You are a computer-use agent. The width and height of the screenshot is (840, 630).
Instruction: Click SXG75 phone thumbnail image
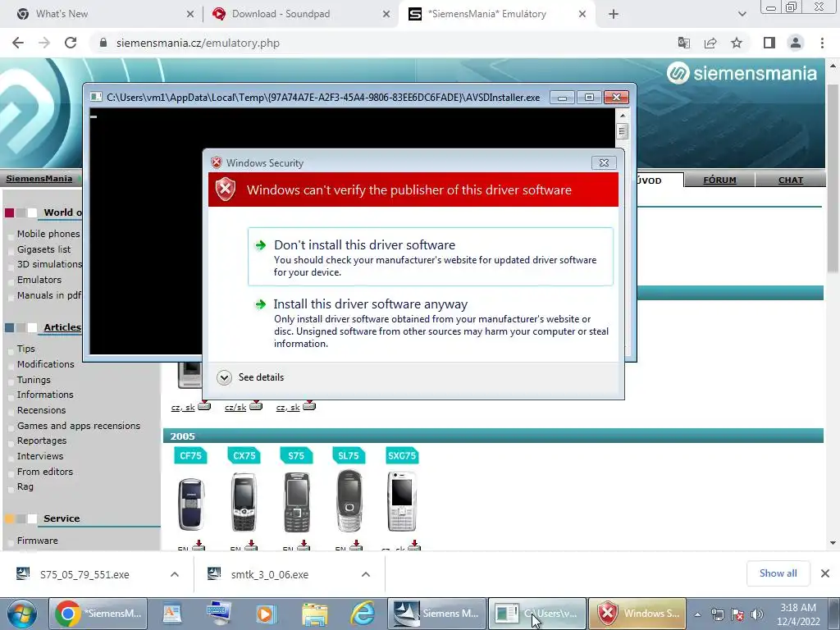(402, 501)
